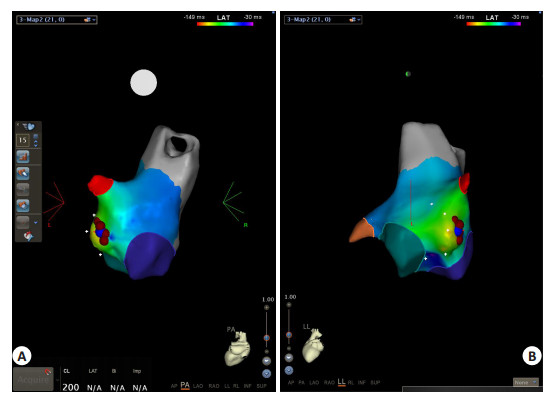Select the orange bar-chart tool icon
The image size is (554, 398).
tap(23, 156)
